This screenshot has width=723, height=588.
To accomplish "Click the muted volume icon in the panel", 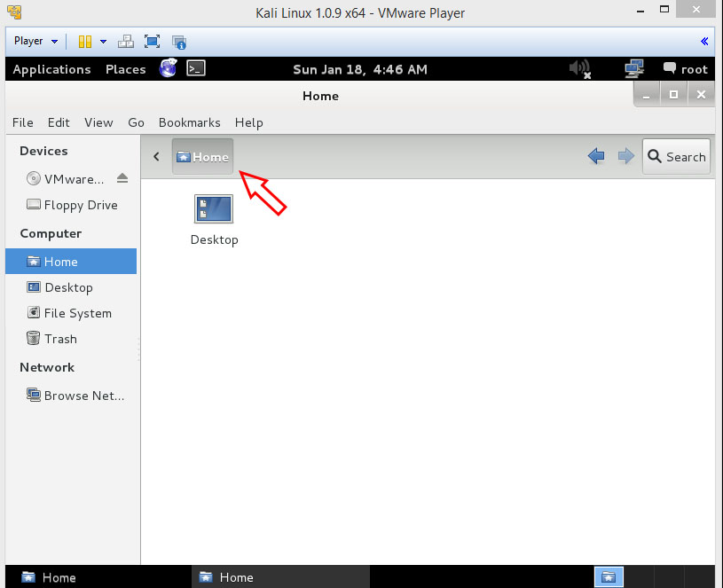I will (x=580, y=69).
